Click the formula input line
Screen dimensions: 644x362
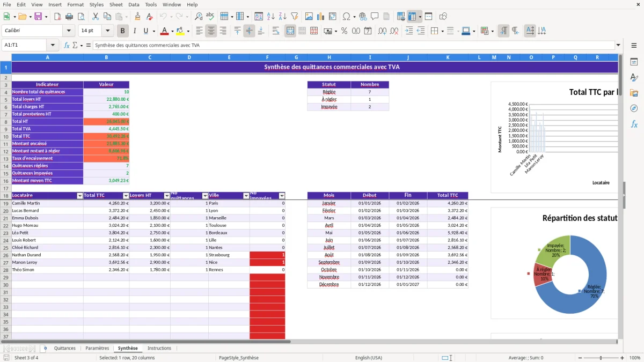(x=353, y=45)
